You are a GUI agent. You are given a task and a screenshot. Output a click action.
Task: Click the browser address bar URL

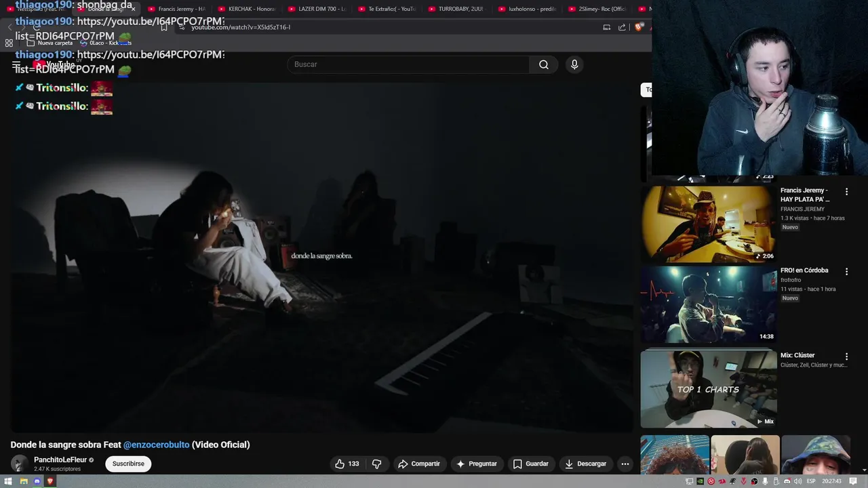pyautogui.click(x=241, y=27)
